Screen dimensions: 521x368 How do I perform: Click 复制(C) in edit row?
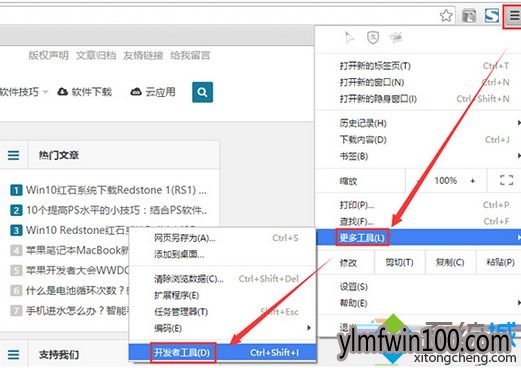[x=450, y=262]
